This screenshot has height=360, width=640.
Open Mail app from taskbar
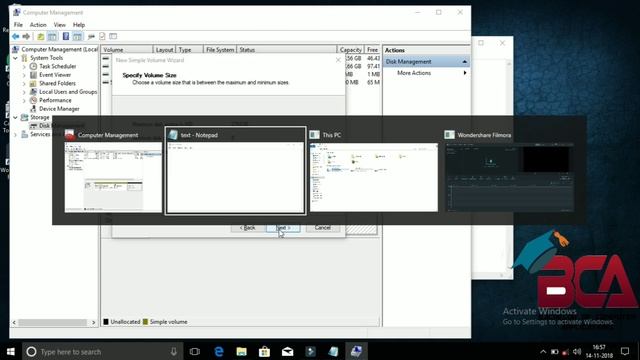click(x=287, y=351)
